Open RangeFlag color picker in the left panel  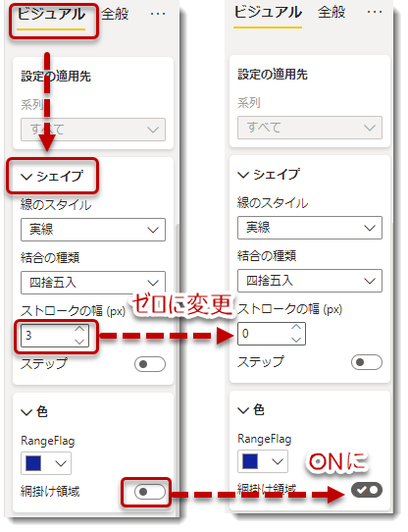click(x=46, y=463)
